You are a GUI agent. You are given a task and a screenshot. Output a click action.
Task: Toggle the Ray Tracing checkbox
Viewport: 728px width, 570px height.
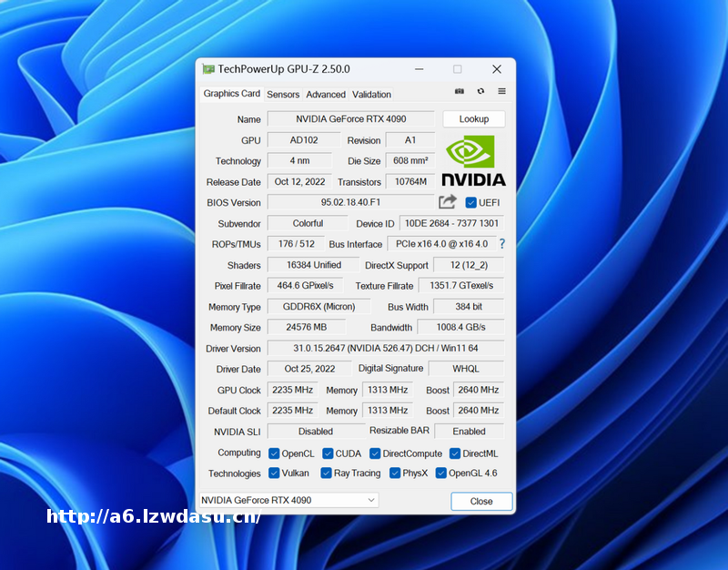coord(326,473)
